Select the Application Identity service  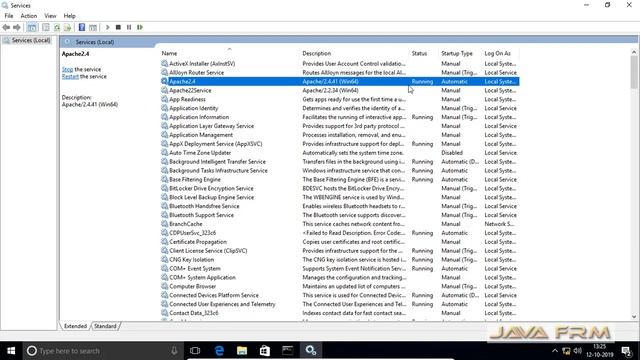[340, 108]
